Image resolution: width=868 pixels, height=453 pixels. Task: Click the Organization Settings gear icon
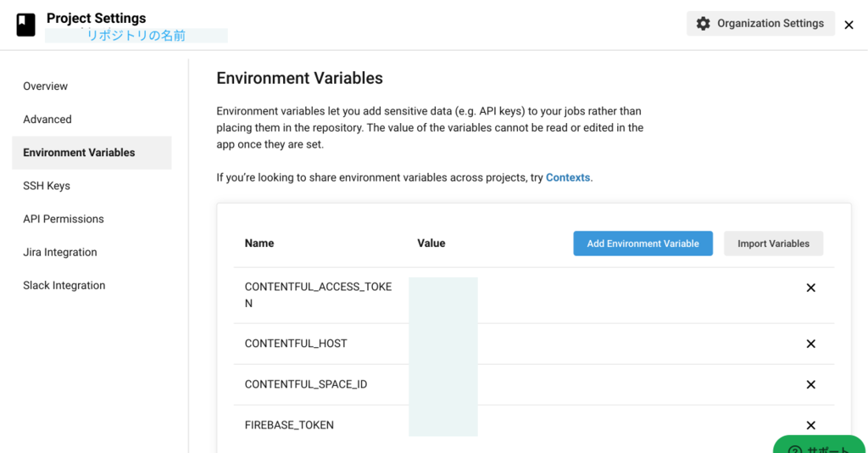tap(703, 24)
